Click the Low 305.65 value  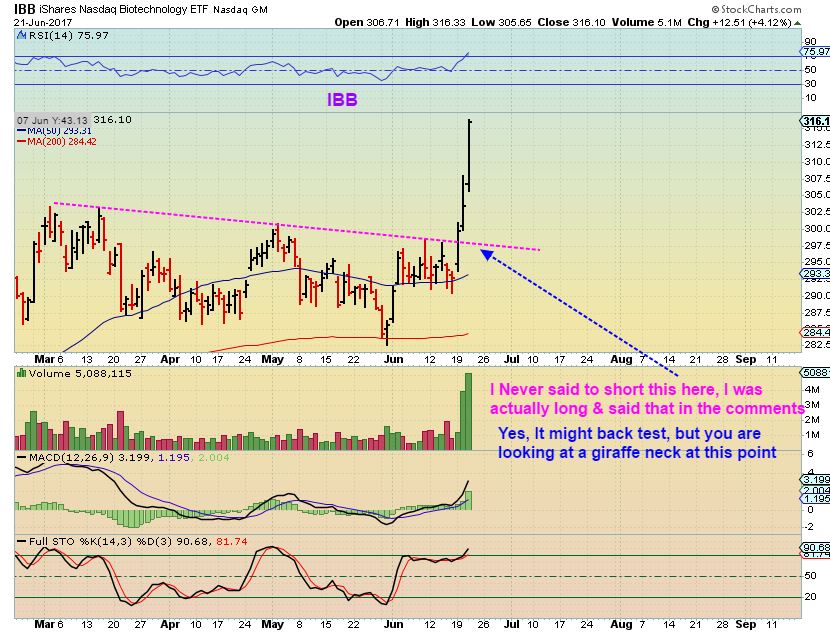(501, 22)
